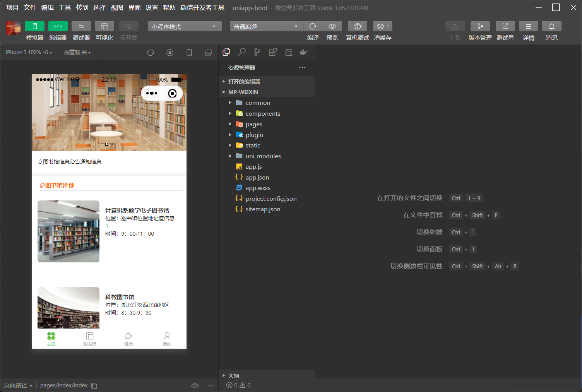Toggle the 可视化 visual panel button
582x392 pixels.
click(104, 26)
